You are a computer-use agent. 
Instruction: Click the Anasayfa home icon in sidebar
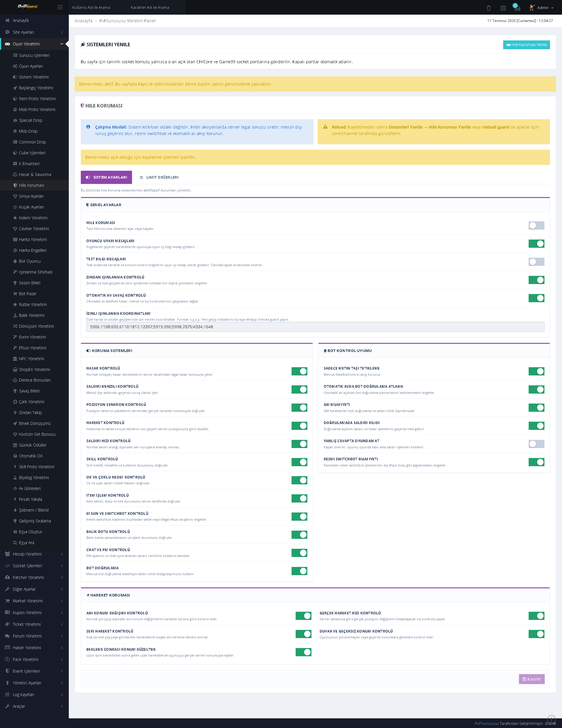[x=7, y=20]
